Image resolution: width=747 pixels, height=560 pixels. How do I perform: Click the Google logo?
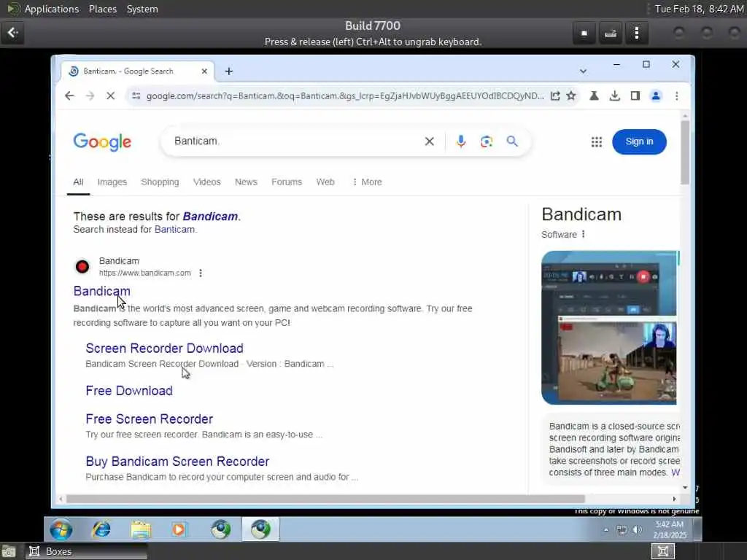click(102, 142)
